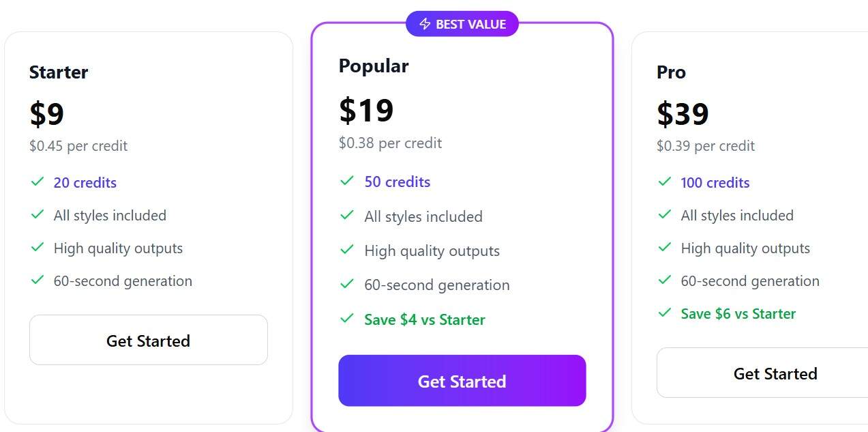Click the checkmark next to Save $4 vs Starter
Image resolution: width=868 pixels, height=432 pixels.
[346, 319]
